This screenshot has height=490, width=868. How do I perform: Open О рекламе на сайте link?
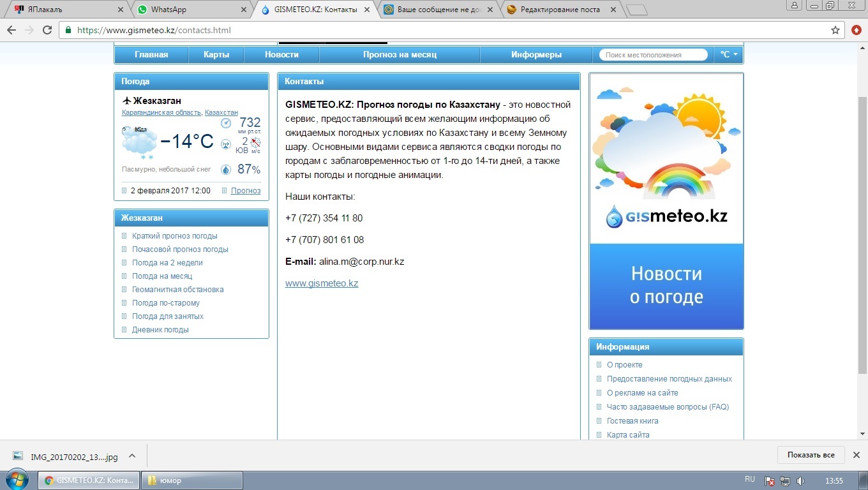643,393
